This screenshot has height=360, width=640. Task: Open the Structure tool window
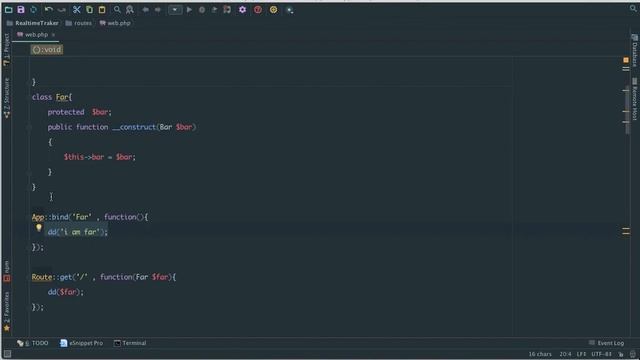pos(6,98)
